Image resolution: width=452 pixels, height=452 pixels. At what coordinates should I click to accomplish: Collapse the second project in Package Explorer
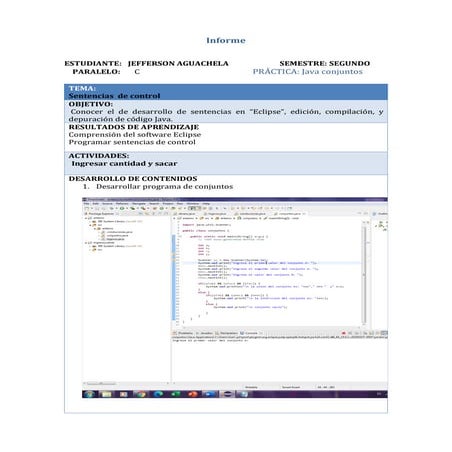(x=86, y=243)
